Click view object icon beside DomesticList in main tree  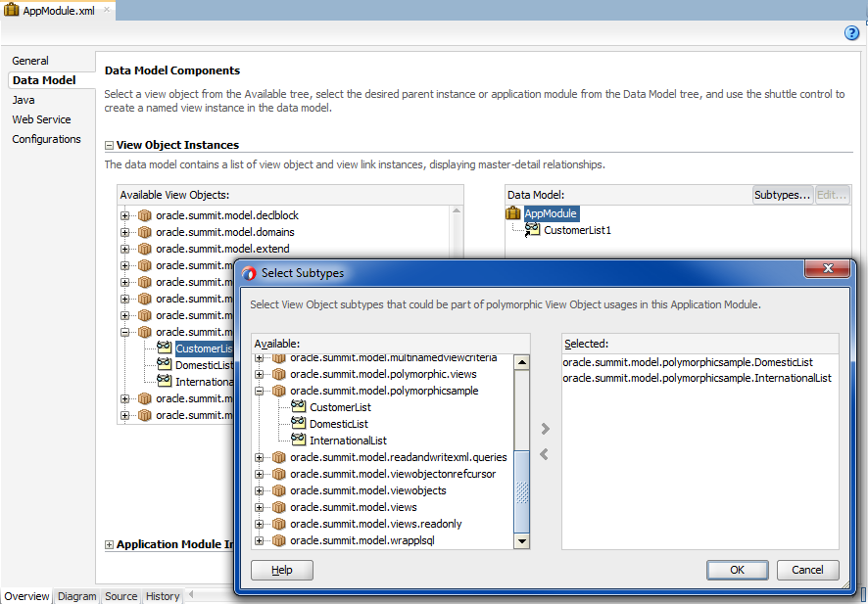[164, 364]
